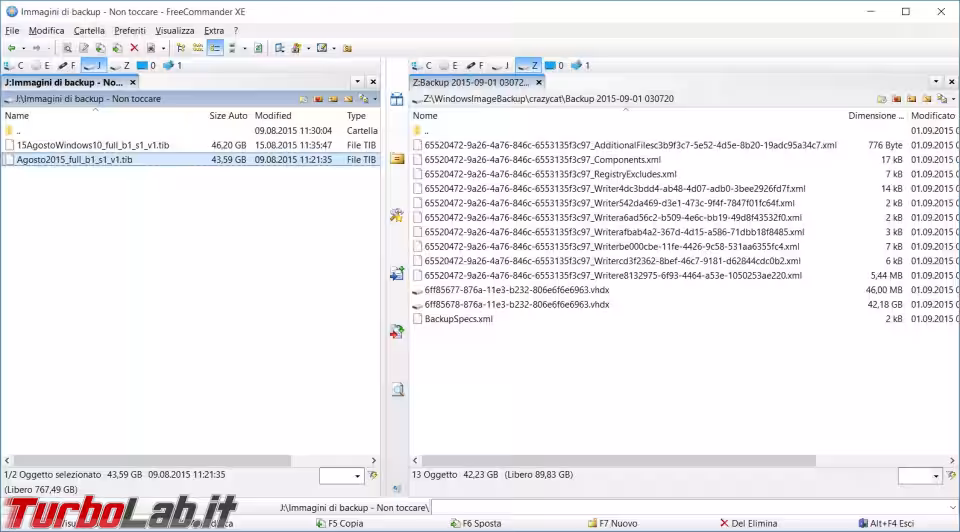Click the middle splitter icon with yellow folder
Viewport: 960px width, 532px height.
point(397,159)
